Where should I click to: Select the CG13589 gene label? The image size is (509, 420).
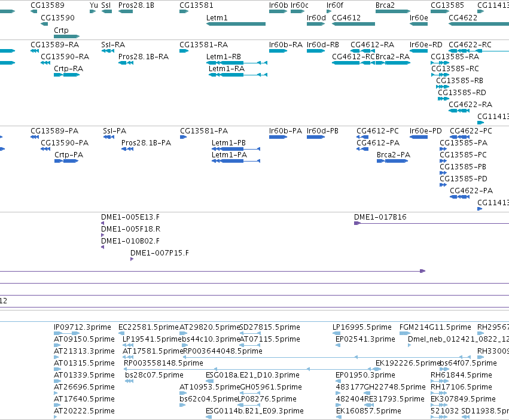tap(47, 5)
